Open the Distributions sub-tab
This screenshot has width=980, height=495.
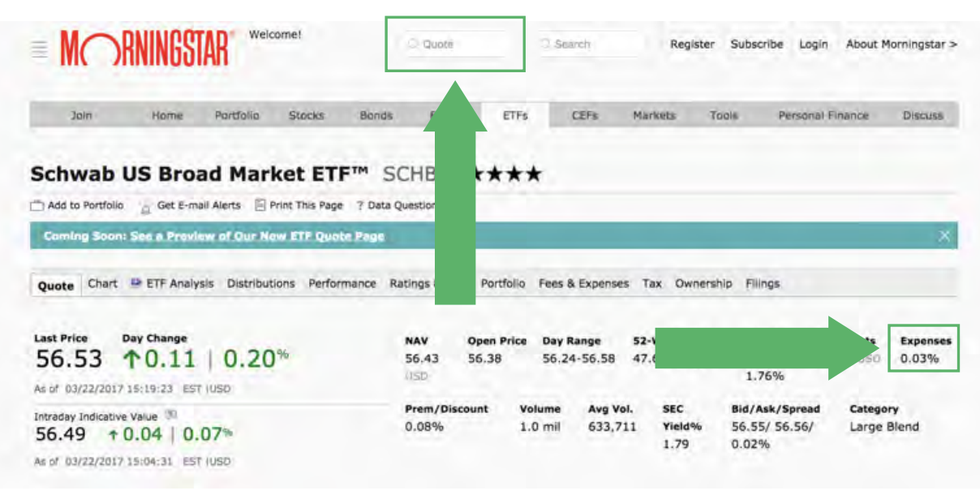click(261, 284)
